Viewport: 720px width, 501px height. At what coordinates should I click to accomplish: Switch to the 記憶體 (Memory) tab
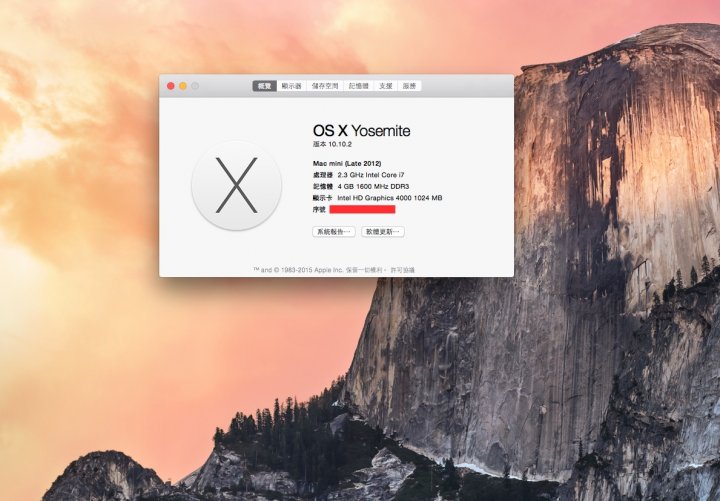point(359,86)
